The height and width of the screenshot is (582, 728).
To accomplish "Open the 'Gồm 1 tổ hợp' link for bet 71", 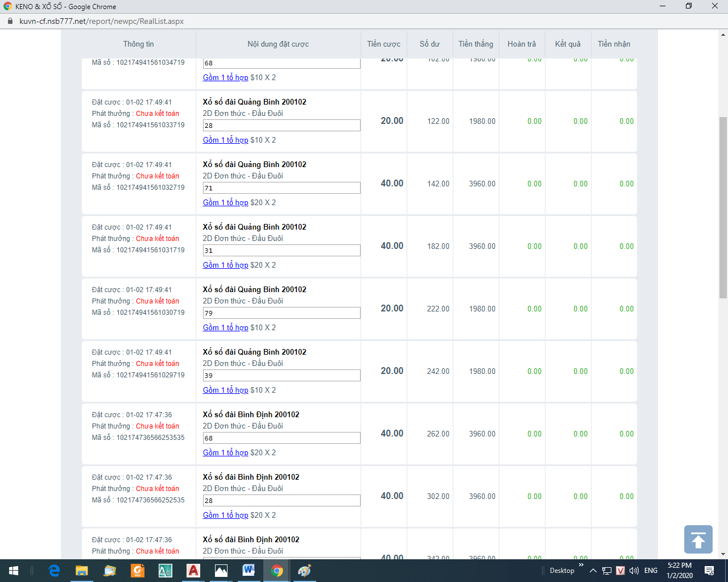I will tap(225, 202).
